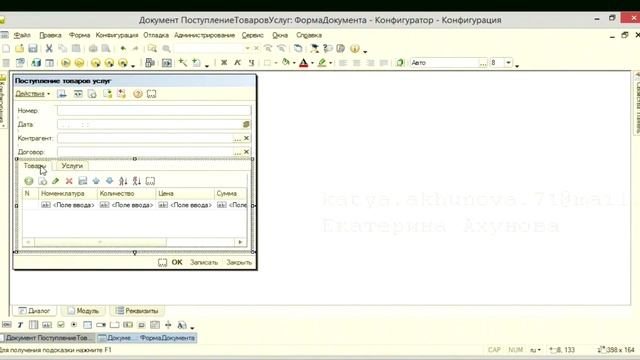Click the green highlight marker color icon
This screenshot has width=640, height=360.
(x=322, y=62)
